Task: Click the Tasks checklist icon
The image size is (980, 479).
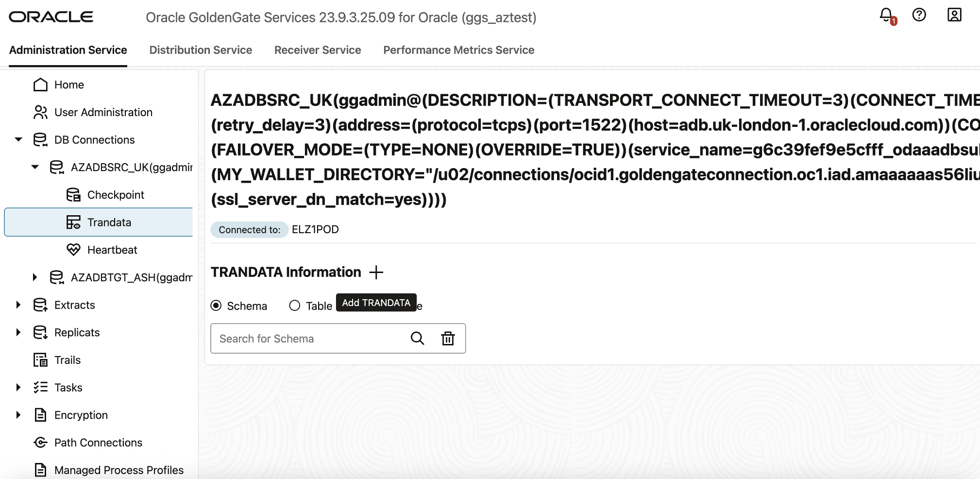Action: click(x=40, y=388)
